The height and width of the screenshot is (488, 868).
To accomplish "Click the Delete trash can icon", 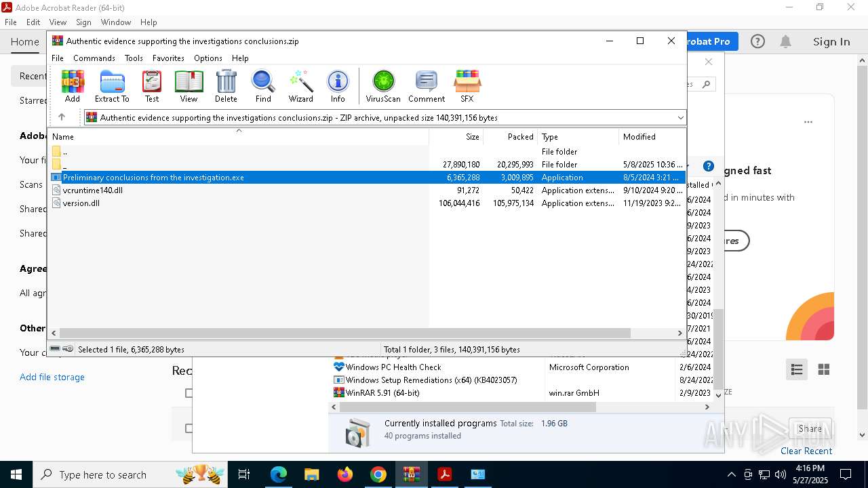I will coord(226,86).
